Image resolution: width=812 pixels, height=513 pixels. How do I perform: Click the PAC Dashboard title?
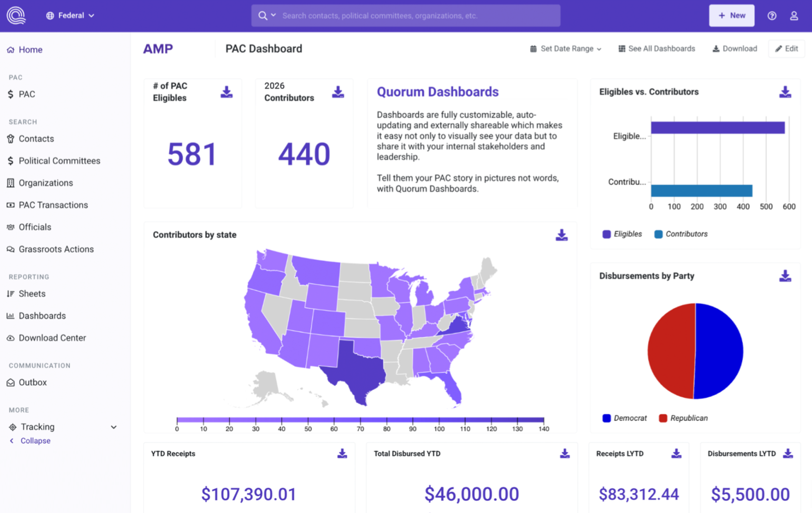coord(264,49)
